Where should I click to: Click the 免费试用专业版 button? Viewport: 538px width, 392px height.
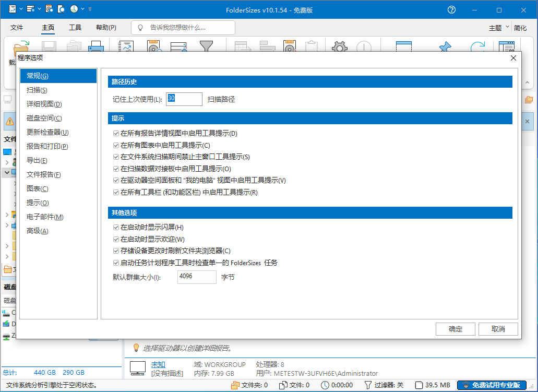point(492,385)
